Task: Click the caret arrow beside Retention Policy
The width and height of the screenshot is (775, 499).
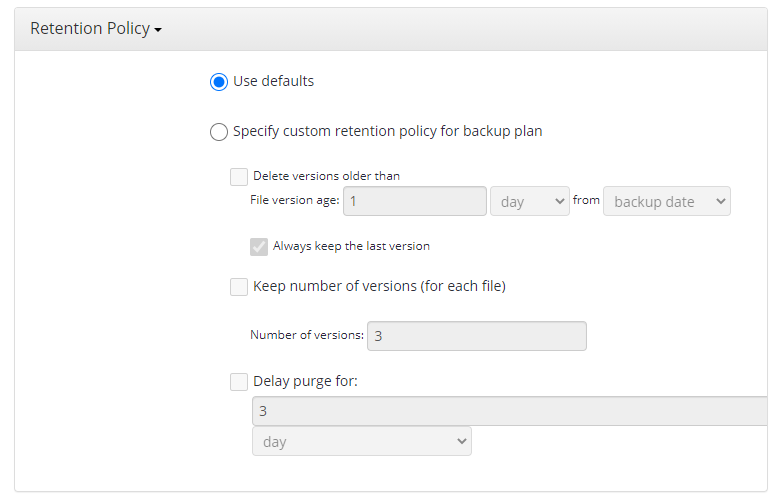Action: (158, 31)
